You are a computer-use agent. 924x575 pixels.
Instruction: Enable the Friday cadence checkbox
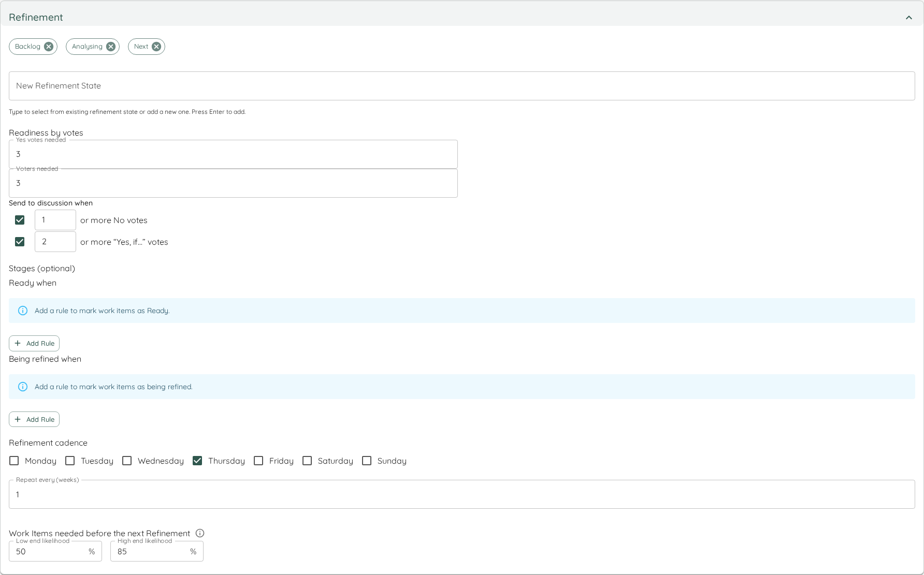tap(258, 461)
